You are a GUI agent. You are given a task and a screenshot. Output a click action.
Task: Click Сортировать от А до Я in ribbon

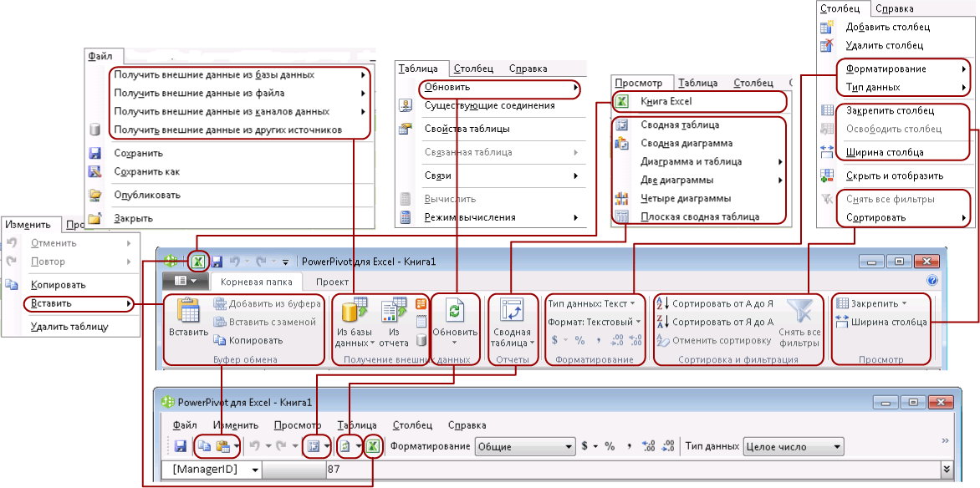[714, 303]
